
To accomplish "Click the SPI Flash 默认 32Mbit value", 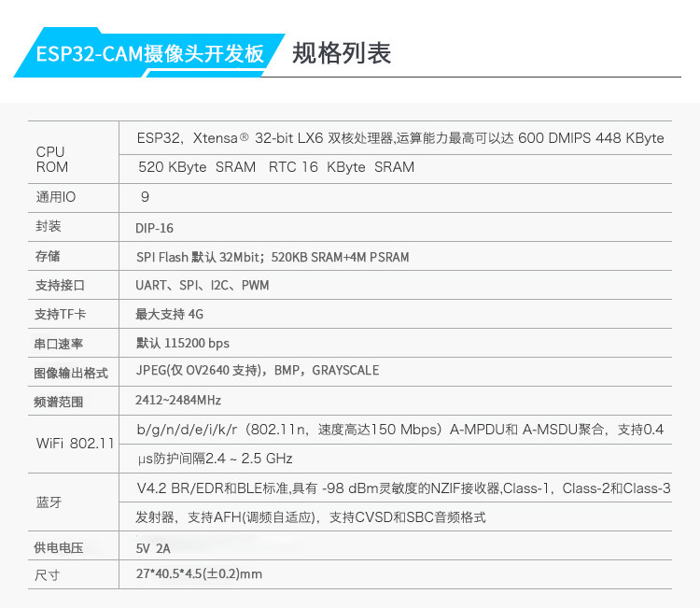I will pyautogui.click(x=273, y=258).
